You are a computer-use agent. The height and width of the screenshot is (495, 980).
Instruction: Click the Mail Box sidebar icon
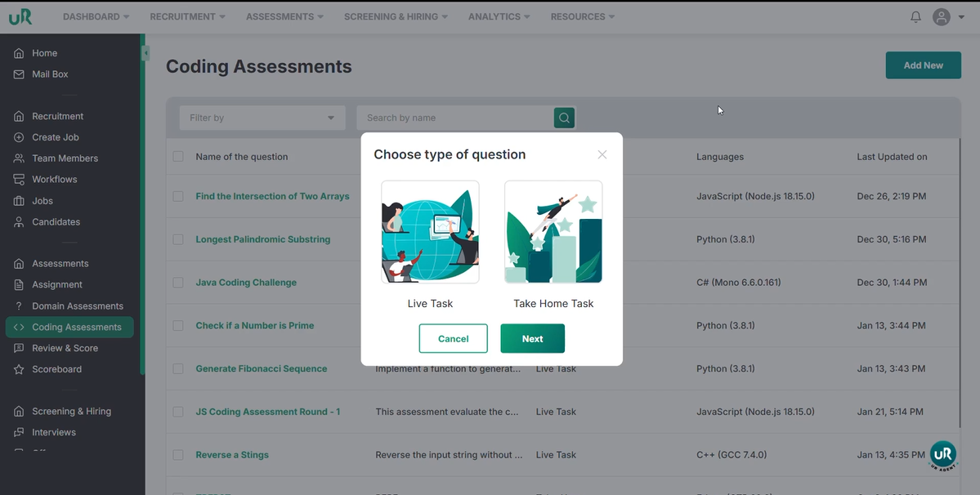pyautogui.click(x=19, y=74)
